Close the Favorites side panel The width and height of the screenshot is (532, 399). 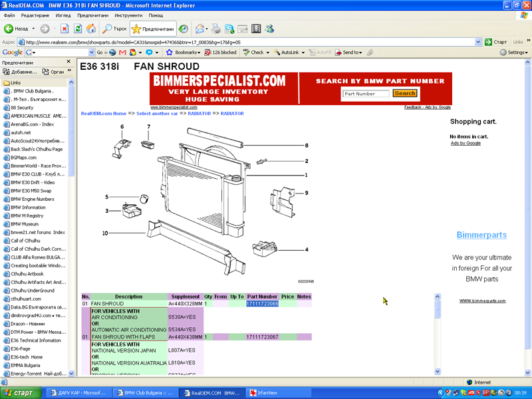[x=68, y=62]
